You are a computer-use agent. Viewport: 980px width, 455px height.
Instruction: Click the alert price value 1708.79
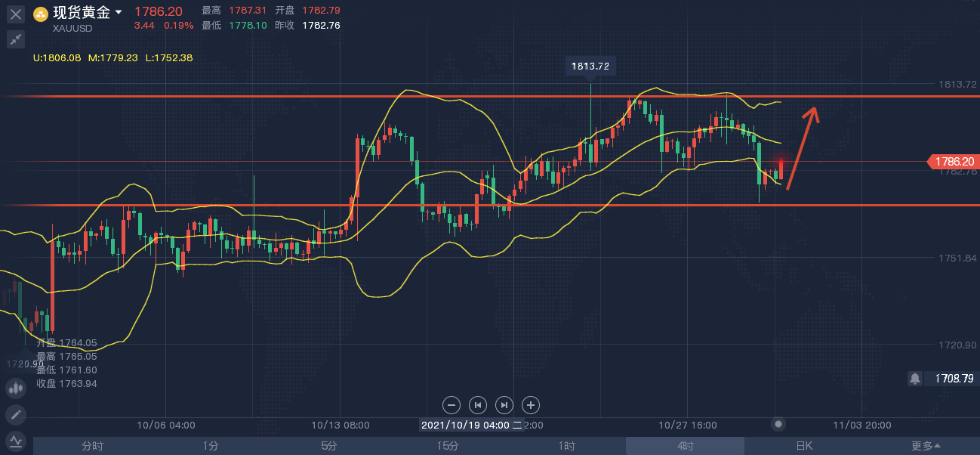coord(954,378)
